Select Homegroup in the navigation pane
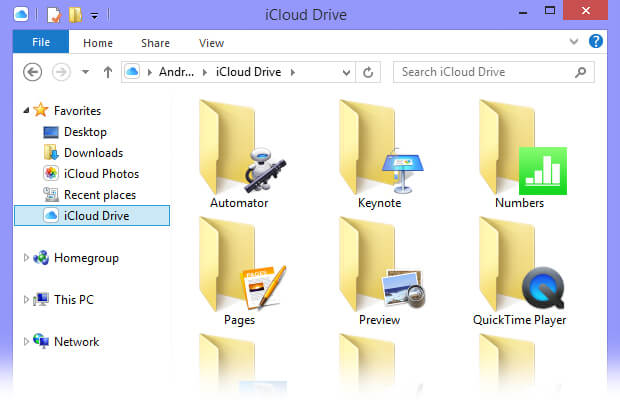Image resolution: width=620 pixels, height=400 pixels. [x=86, y=258]
